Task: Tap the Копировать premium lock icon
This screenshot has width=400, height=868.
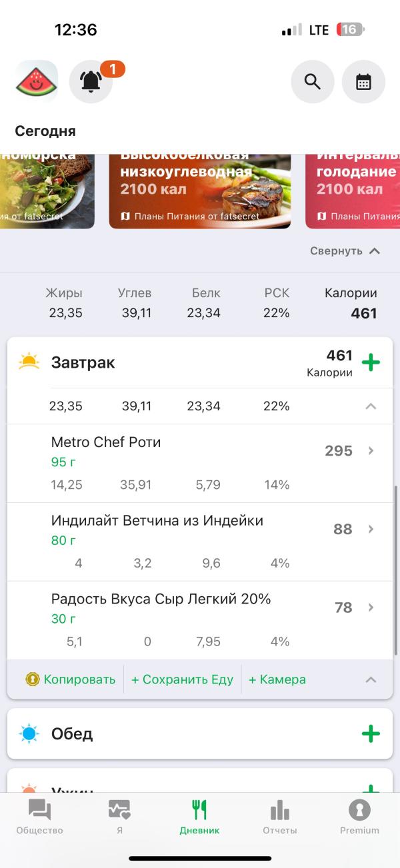Action: click(33, 679)
